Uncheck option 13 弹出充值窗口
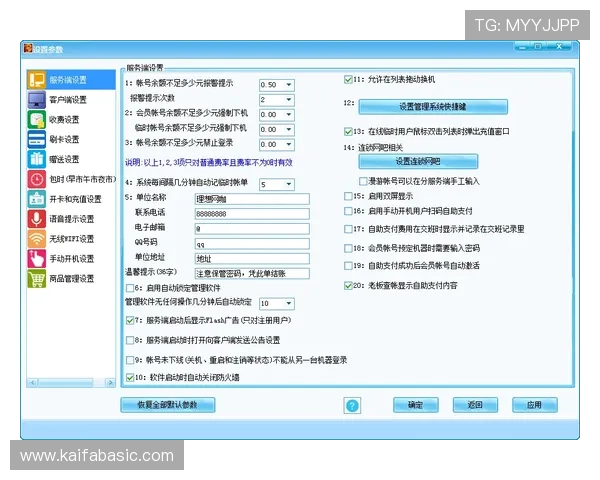The image size is (600, 480). click(x=348, y=132)
